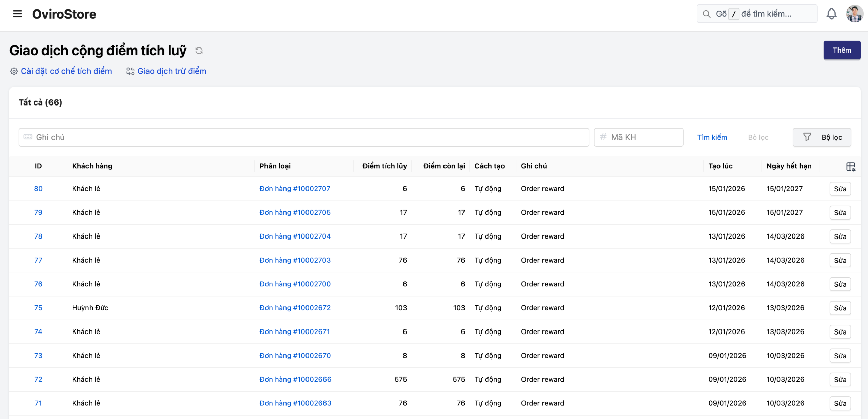Click the notification bell icon

point(831,14)
